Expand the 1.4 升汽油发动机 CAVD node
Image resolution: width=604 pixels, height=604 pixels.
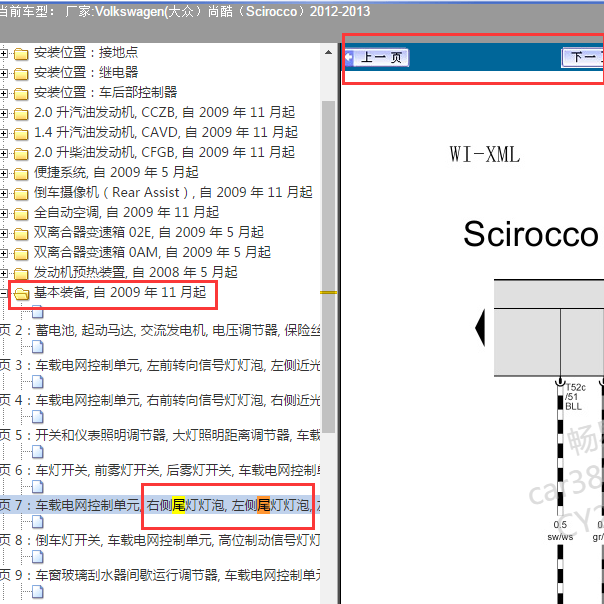(x=3, y=133)
